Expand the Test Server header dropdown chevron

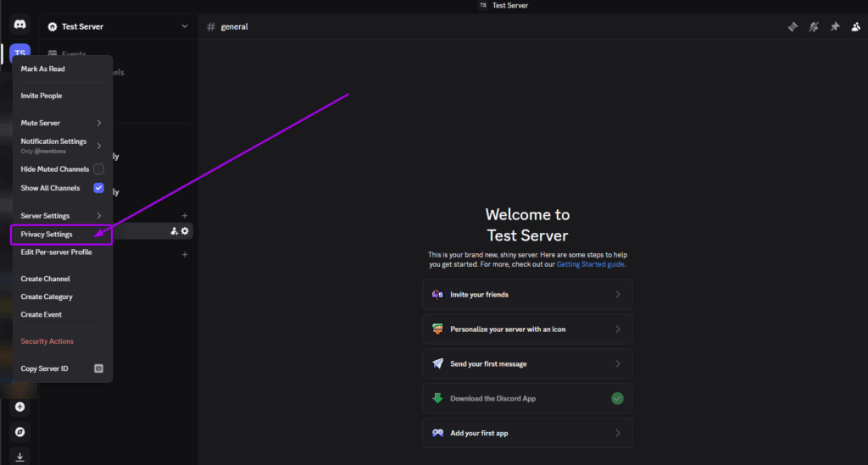(x=184, y=26)
